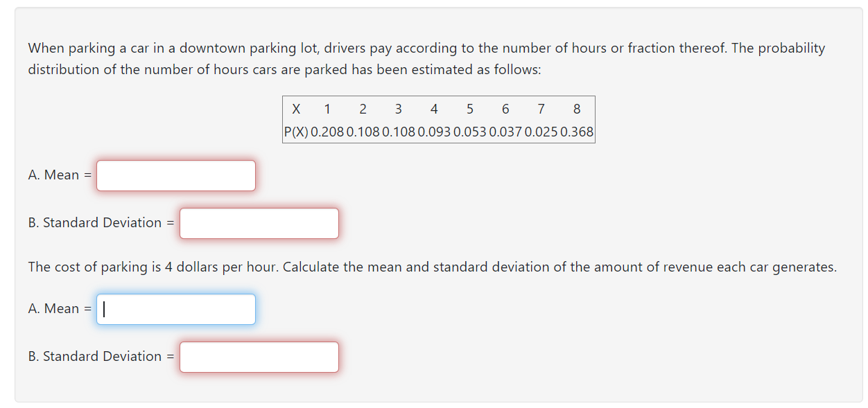Click the revenue Standard Deviation answer field
Image resolution: width=868 pixels, height=408 pixels.
(259, 356)
